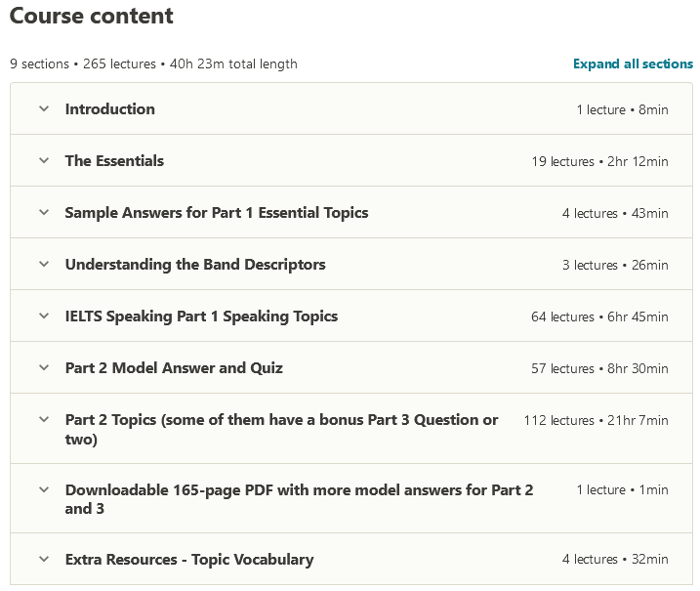Click chevron beside IELTS Speaking Part 1 Topics
Image resolution: width=700 pixels, height=591 pixels.
click(43, 317)
